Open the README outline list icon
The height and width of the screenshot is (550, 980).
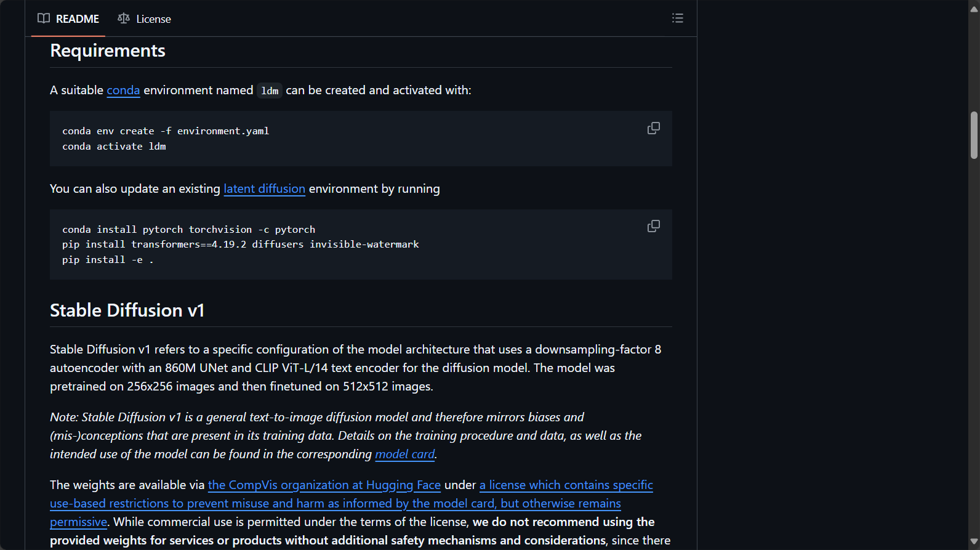point(678,18)
